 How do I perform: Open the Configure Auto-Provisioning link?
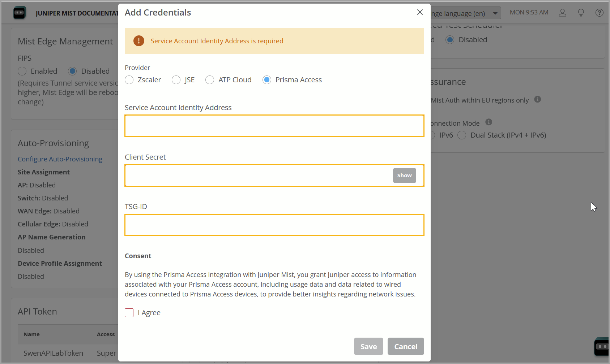(60, 159)
